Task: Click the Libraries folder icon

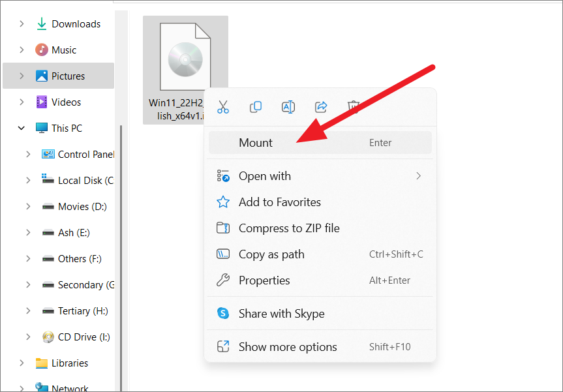Action: coord(42,363)
